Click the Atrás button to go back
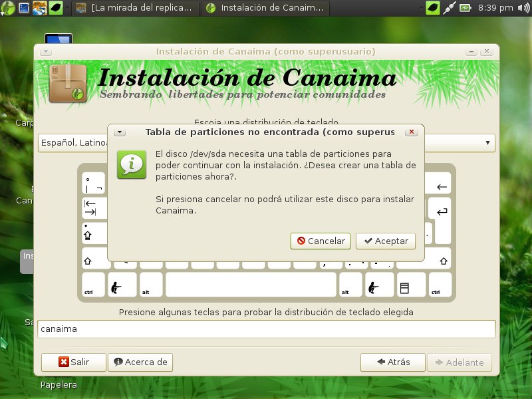Screen dimensions: 532x399 tap(392, 362)
